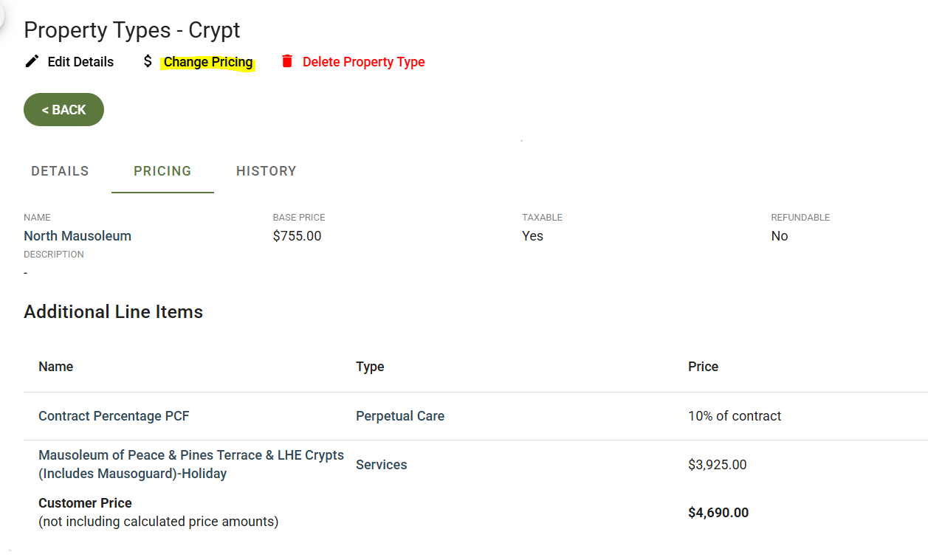Click the $4,690.00 customer price total
Screen dimensions: 928x560
[718, 513]
